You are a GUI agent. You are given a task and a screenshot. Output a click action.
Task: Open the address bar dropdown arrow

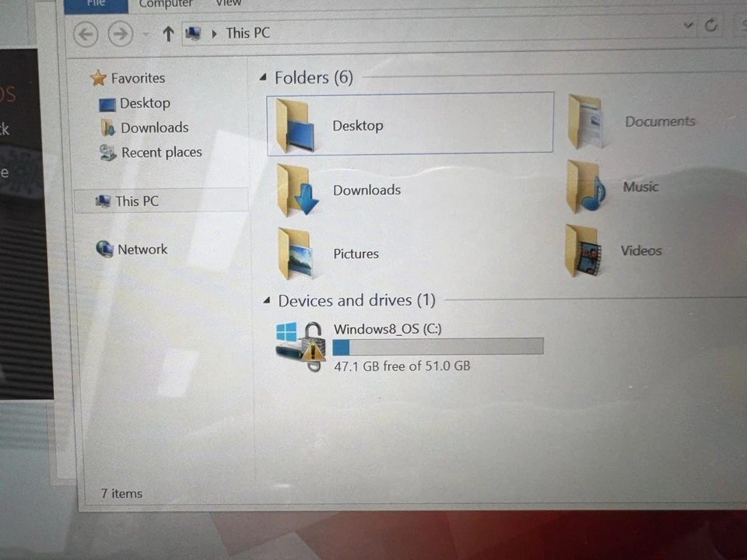tap(687, 26)
